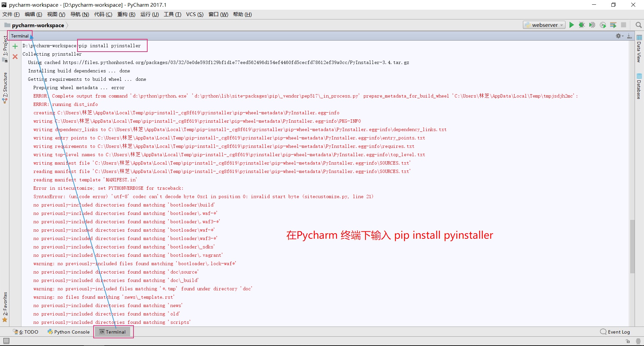Click the 'reading manifest template' line
Screen dimensions: 644x346
(85, 180)
